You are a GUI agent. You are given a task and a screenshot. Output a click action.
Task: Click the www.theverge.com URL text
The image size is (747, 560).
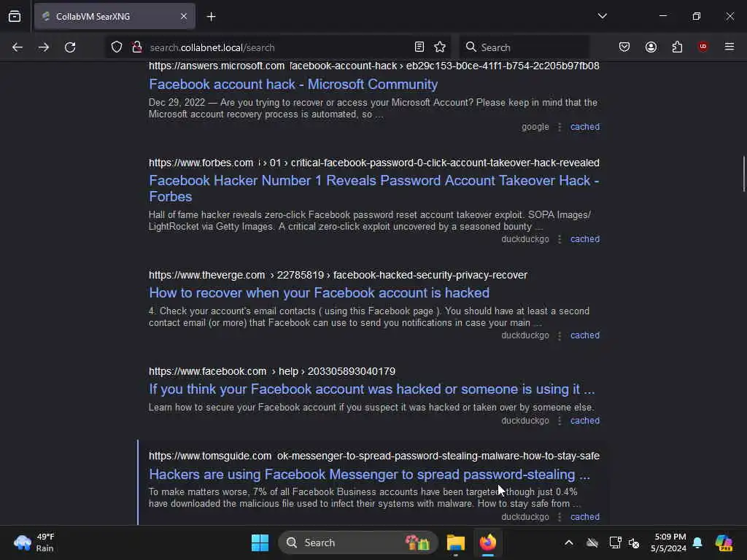click(x=338, y=275)
